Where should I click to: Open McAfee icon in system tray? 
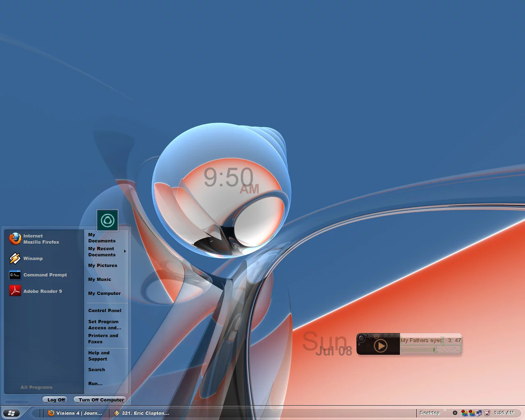(x=487, y=413)
